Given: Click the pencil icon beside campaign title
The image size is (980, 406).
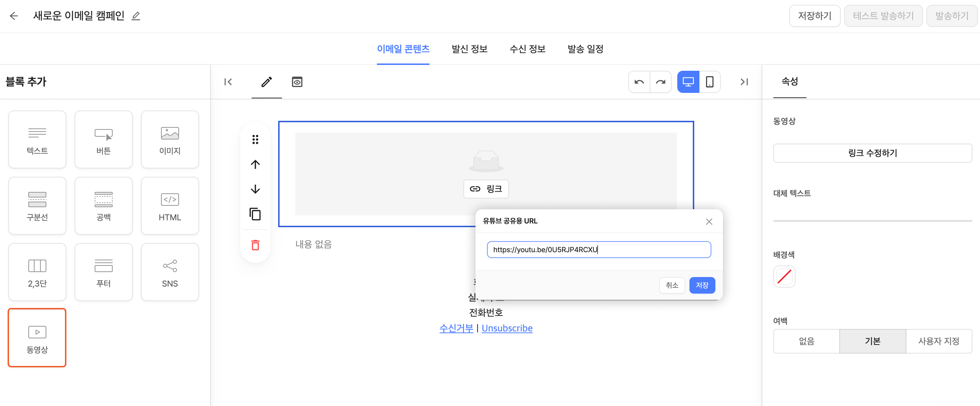Looking at the screenshot, I should pyautogui.click(x=136, y=16).
